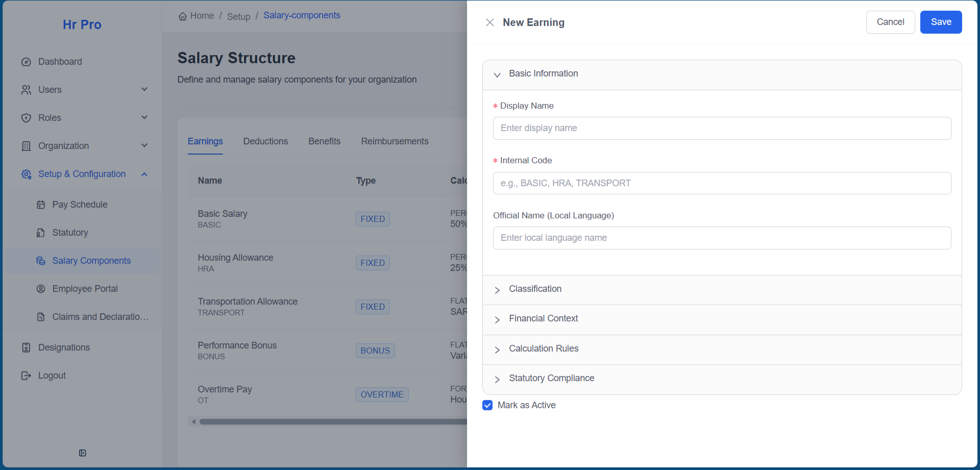Click the Logout icon in sidebar

26,376
